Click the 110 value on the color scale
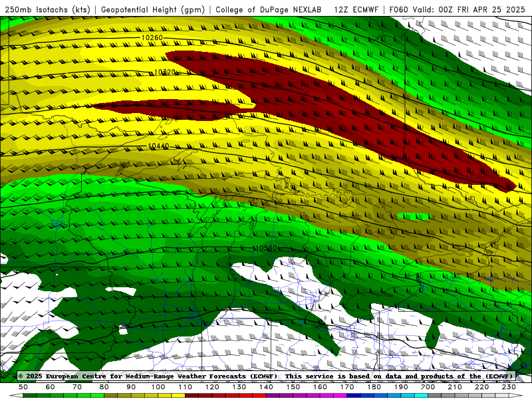The width and height of the screenshot is (532, 399). click(186, 387)
